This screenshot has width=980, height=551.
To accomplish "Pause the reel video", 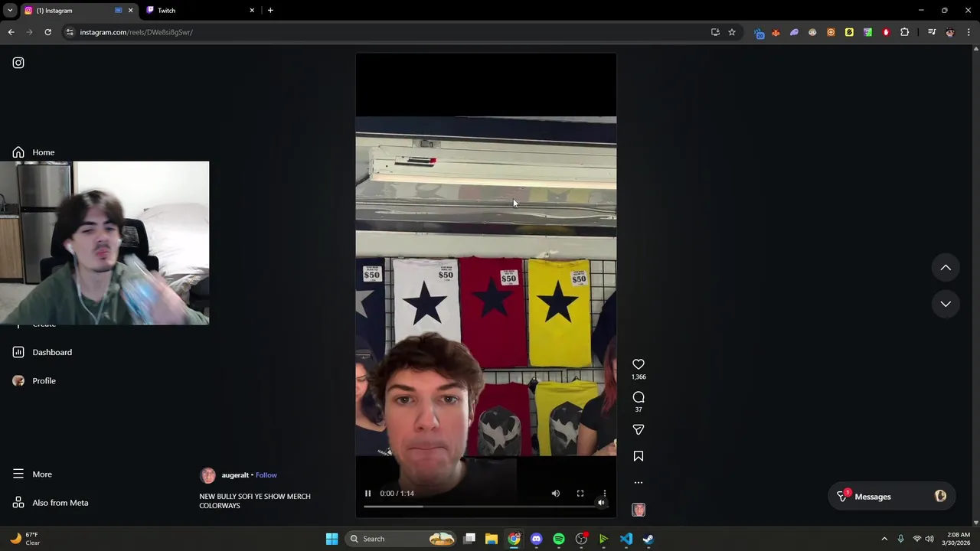I will click(x=367, y=494).
